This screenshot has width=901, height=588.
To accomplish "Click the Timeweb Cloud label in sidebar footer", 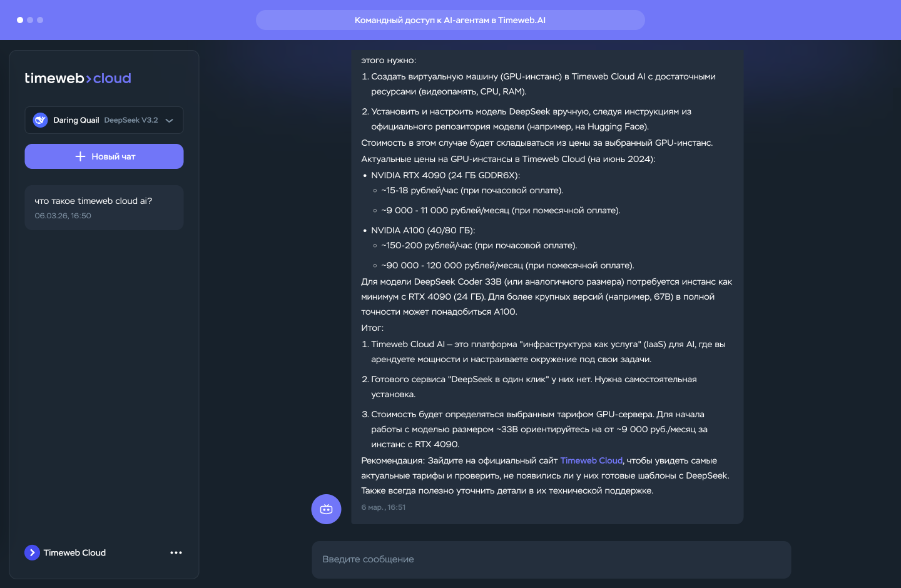I will point(74,553).
